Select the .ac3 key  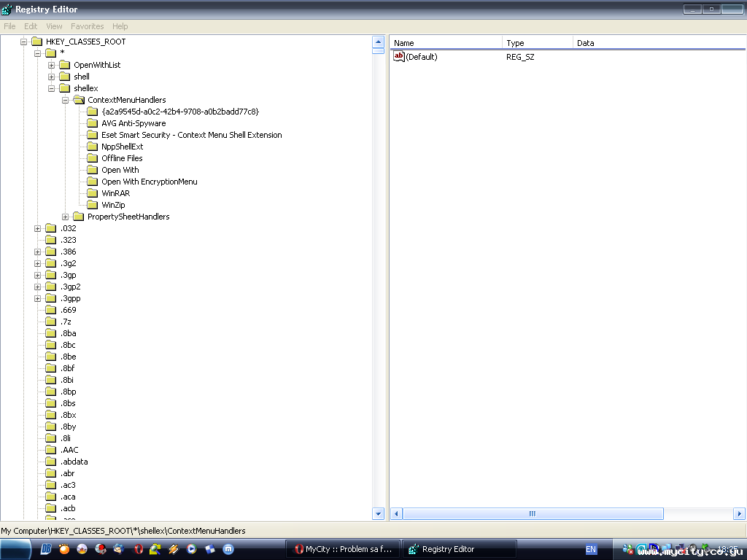tap(68, 485)
